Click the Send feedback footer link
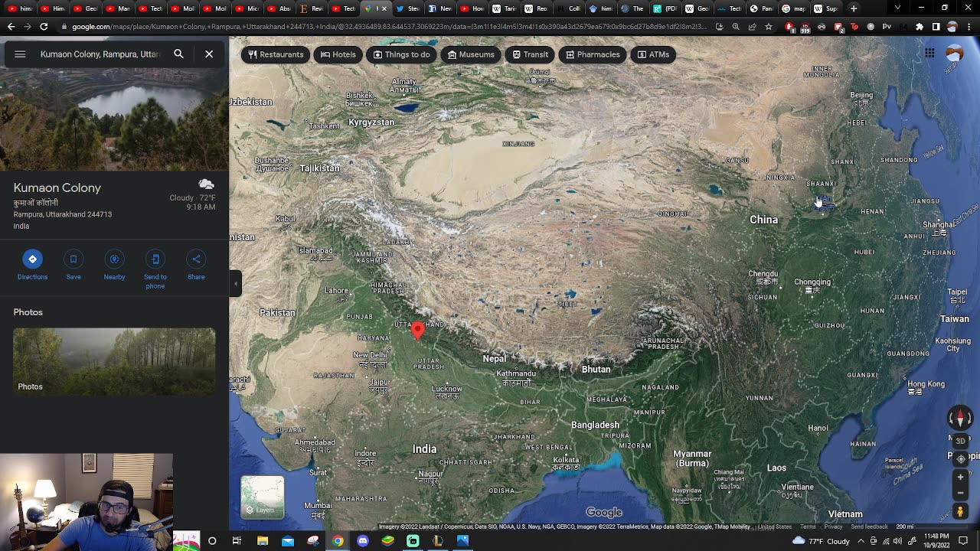Screen dimensions: 980x551 click(x=869, y=527)
